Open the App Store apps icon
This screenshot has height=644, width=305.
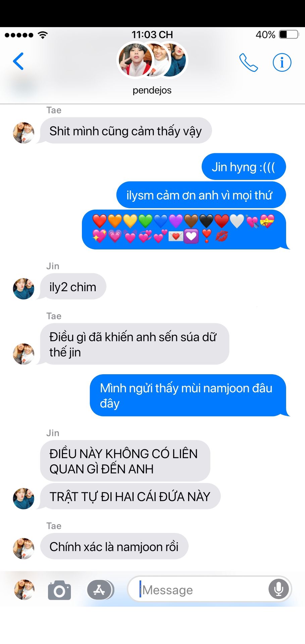(x=100, y=590)
